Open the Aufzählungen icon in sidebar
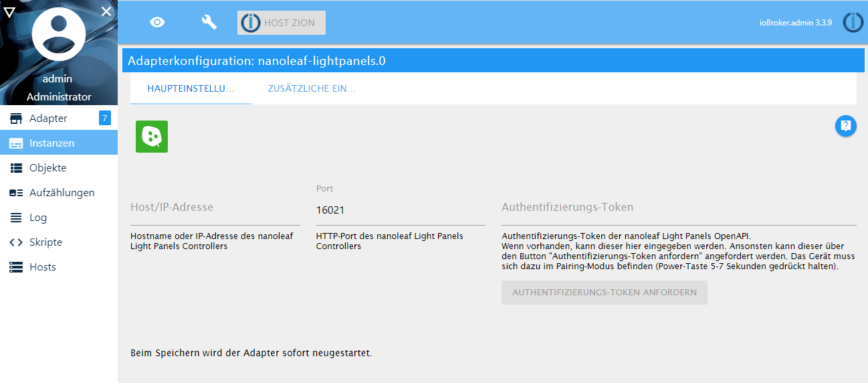This screenshot has width=868, height=383. coord(16,193)
